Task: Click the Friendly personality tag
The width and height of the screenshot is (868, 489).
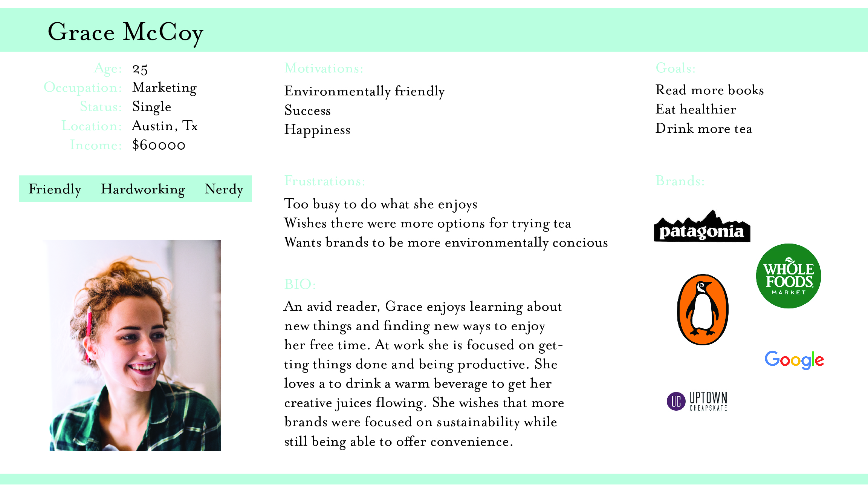Action: (55, 189)
